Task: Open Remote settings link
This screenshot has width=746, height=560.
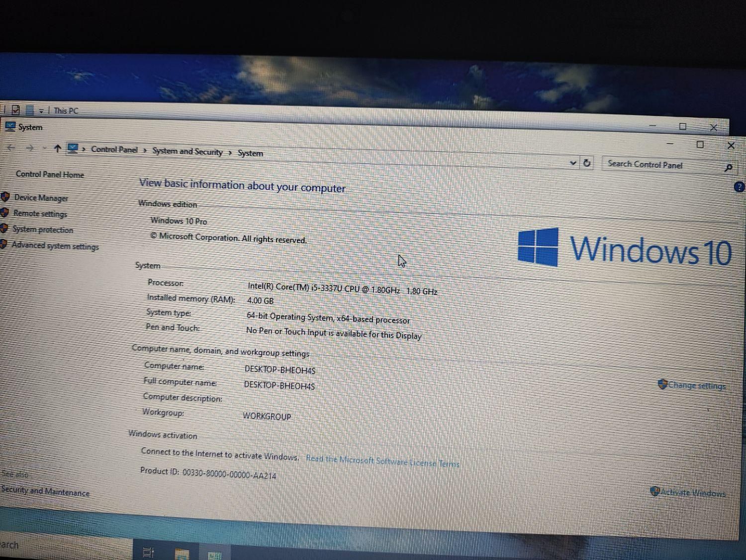Action: point(40,213)
